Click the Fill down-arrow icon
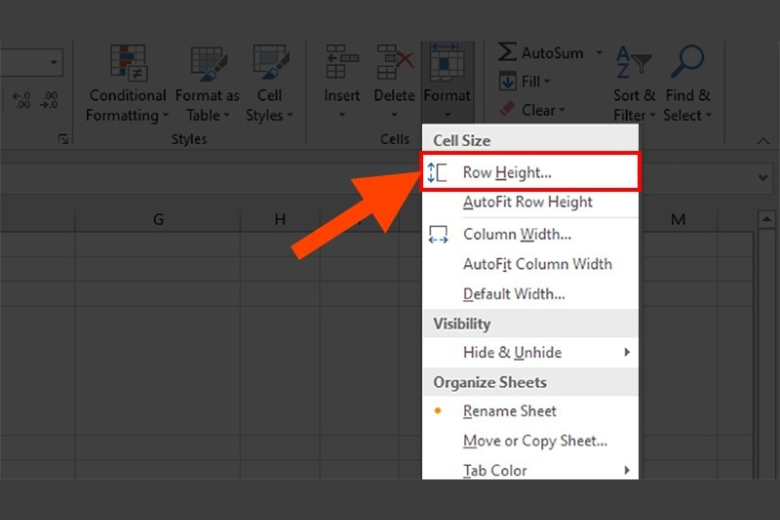 (508, 81)
